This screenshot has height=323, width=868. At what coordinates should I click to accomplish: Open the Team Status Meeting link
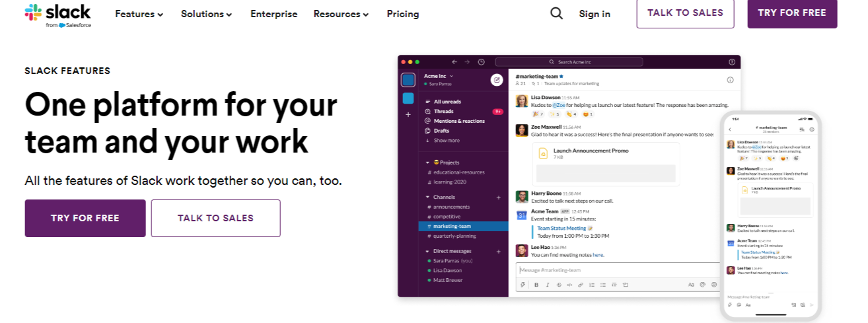click(x=561, y=228)
